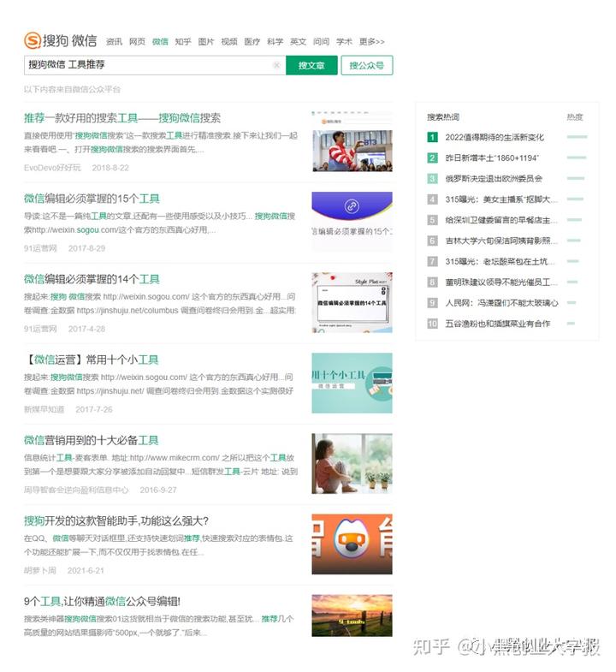Click author 91运营网 dated 2017-4-28
Image resolution: width=616 pixels, height=672 pixels.
tap(40, 329)
